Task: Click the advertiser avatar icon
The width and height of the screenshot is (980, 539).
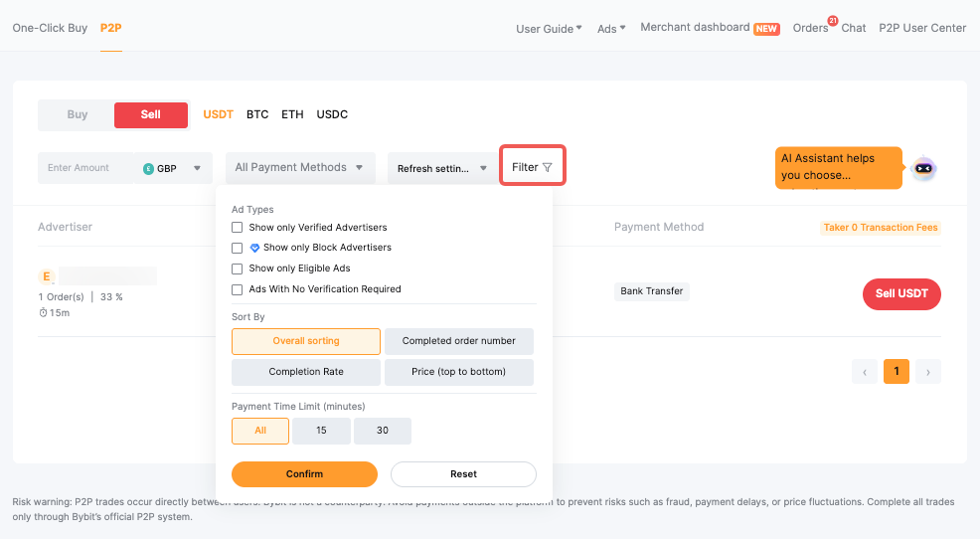Action: [46, 275]
